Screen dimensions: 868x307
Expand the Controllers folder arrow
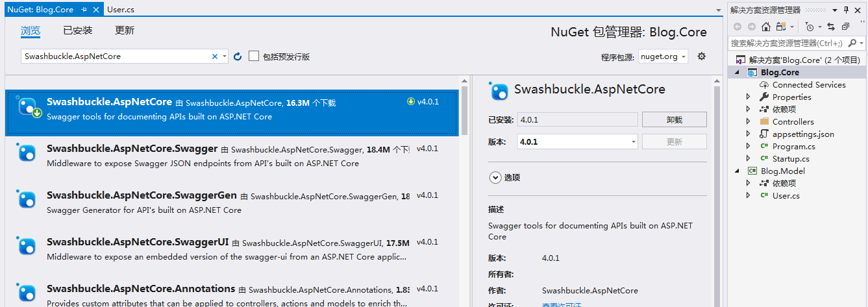tap(749, 122)
